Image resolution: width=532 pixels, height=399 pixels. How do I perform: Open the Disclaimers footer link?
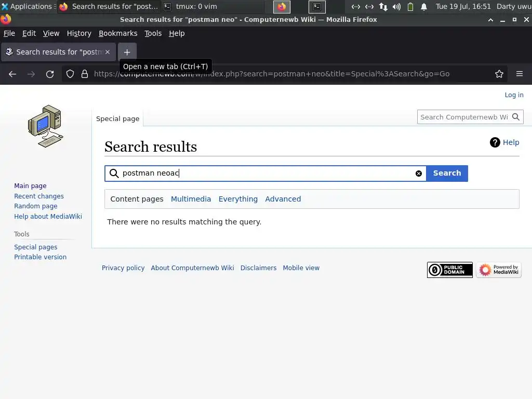(258, 268)
